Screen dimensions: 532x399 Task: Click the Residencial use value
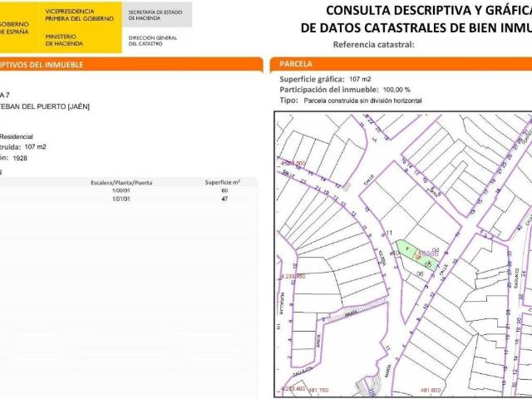pos(17,135)
